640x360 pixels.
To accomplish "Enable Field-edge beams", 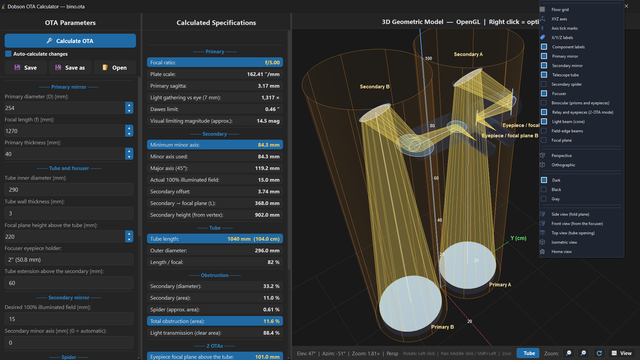I will click(x=544, y=131).
